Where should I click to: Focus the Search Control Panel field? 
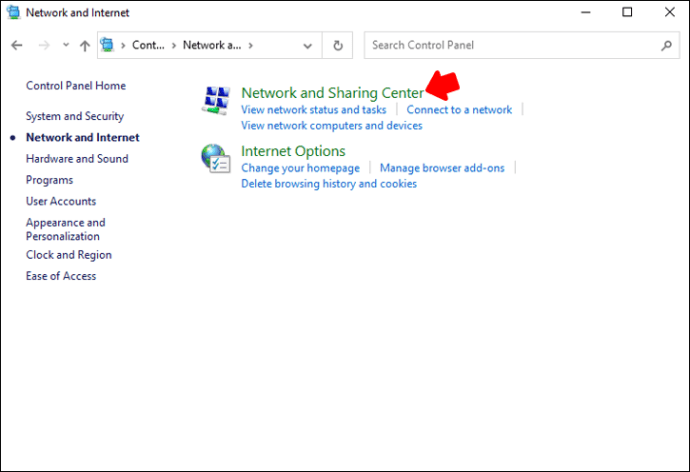tap(510, 46)
